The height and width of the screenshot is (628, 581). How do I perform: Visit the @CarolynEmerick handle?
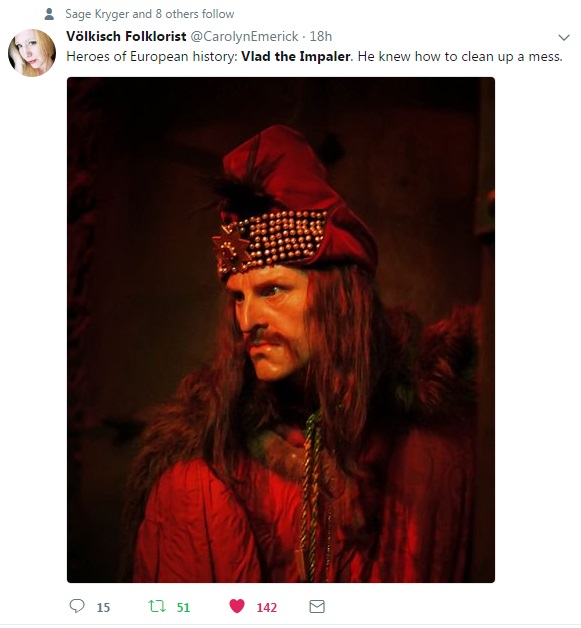[x=244, y=37]
